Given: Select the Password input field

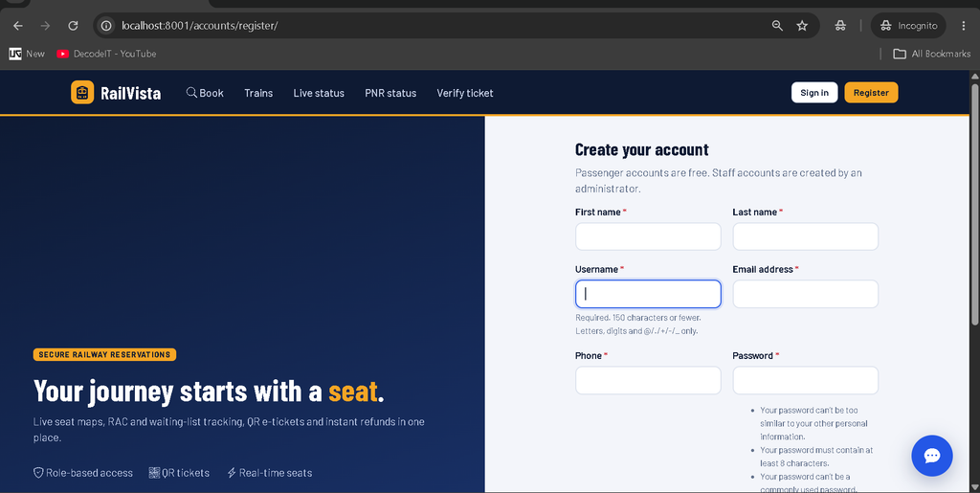Looking at the screenshot, I should [805, 380].
